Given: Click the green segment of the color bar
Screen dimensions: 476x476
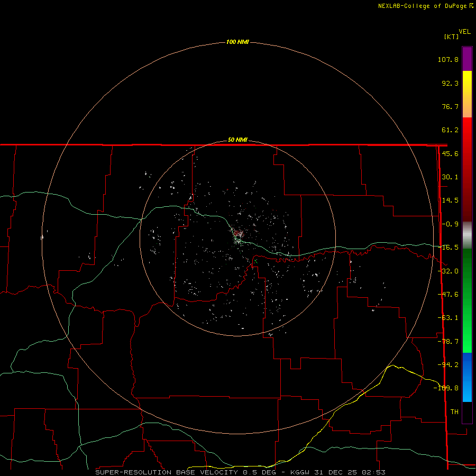Looking at the screenshot, I should tap(467, 300).
